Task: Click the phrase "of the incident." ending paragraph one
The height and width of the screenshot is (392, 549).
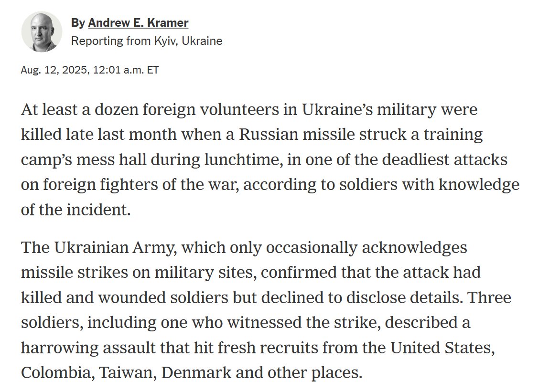Action: coord(75,210)
